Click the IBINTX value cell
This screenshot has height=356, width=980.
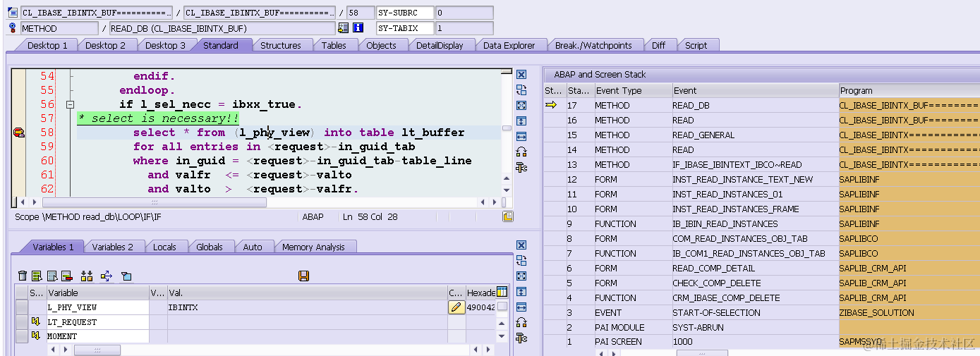pos(306,307)
